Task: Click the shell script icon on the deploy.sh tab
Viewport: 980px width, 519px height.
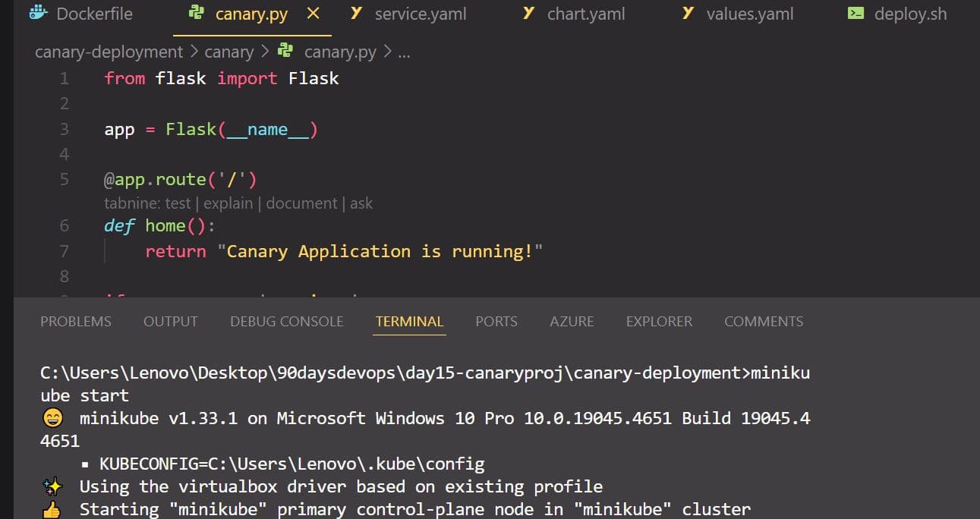Action: (856, 14)
